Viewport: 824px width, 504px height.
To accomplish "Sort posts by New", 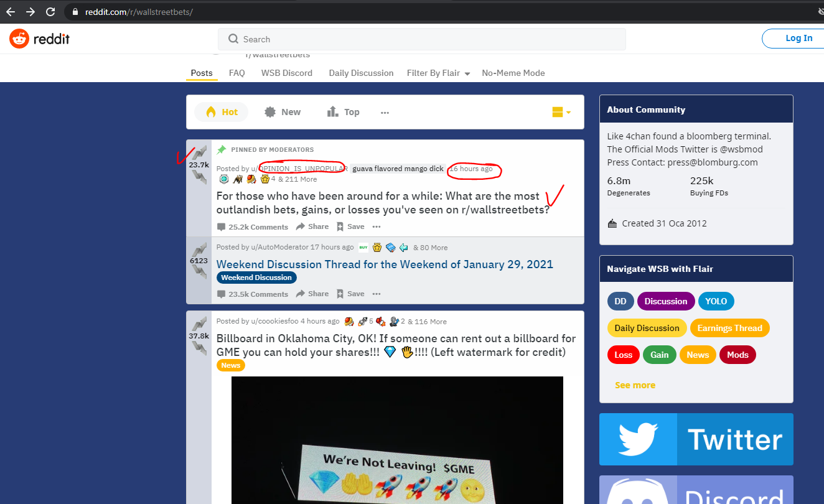I will click(x=283, y=112).
